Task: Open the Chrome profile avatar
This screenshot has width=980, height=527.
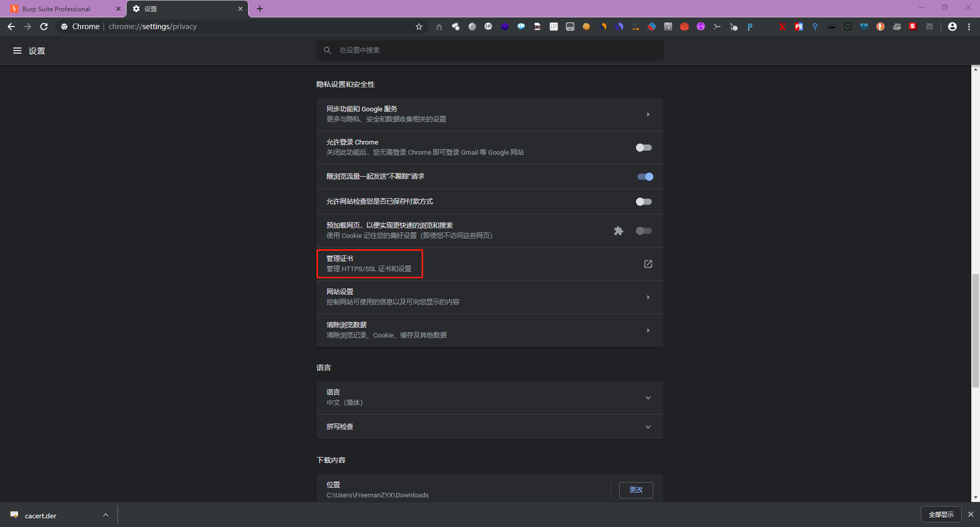Action: coord(952,27)
